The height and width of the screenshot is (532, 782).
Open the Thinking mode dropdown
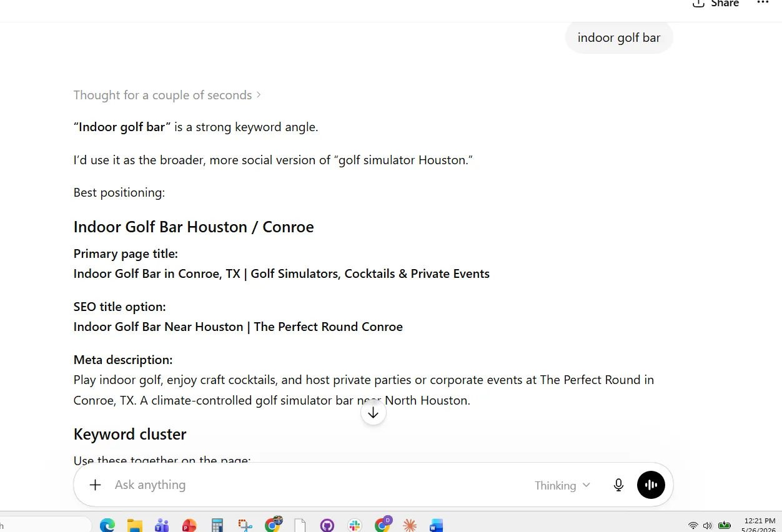pos(562,485)
